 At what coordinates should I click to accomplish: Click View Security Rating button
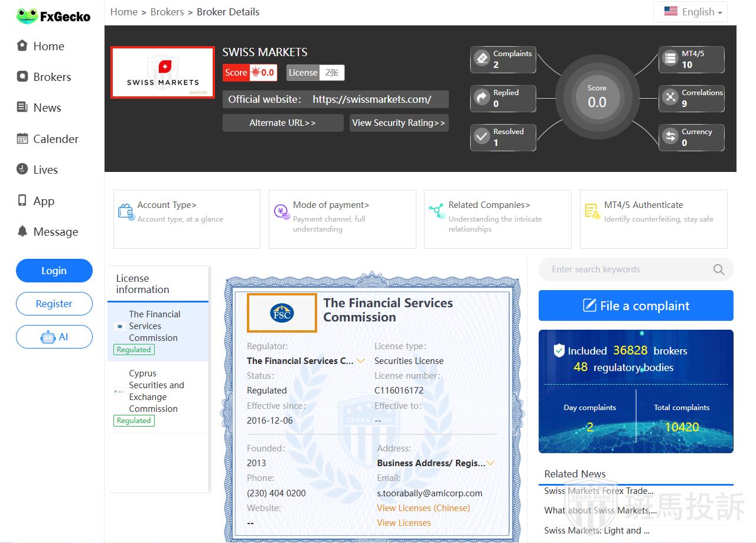[x=399, y=123]
